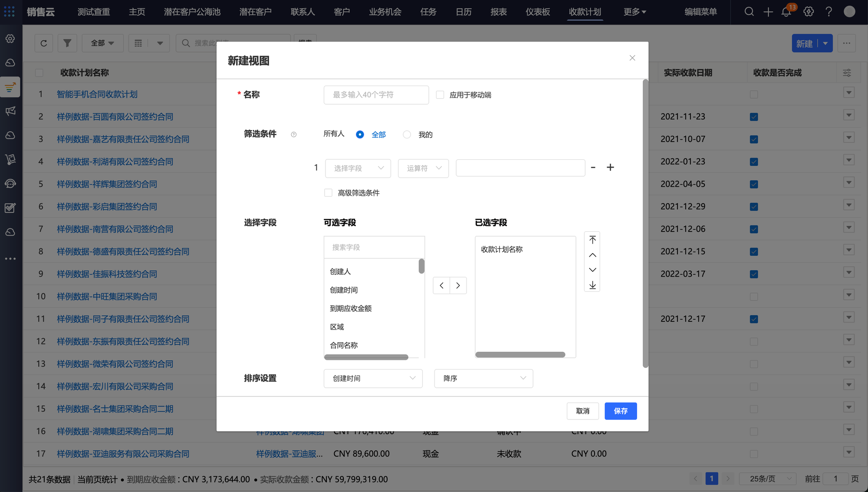The image size is (868, 492).
Task: Move field to selected list with right arrow
Action: click(458, 286)
